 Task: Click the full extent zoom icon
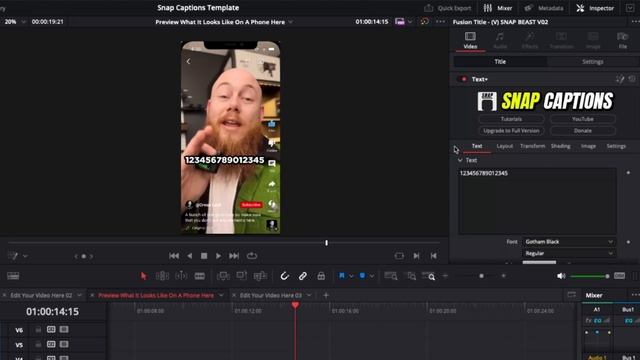point(391,276)
